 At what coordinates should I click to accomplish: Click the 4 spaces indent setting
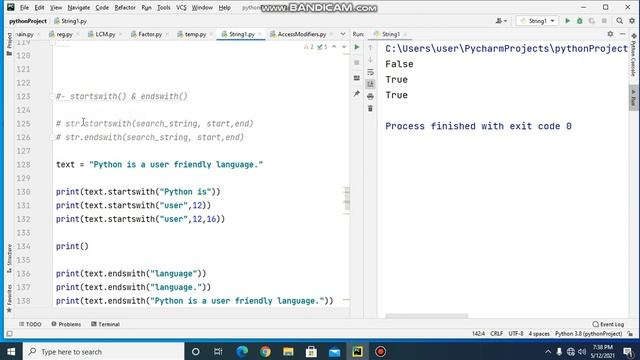[x=539, y=334]
